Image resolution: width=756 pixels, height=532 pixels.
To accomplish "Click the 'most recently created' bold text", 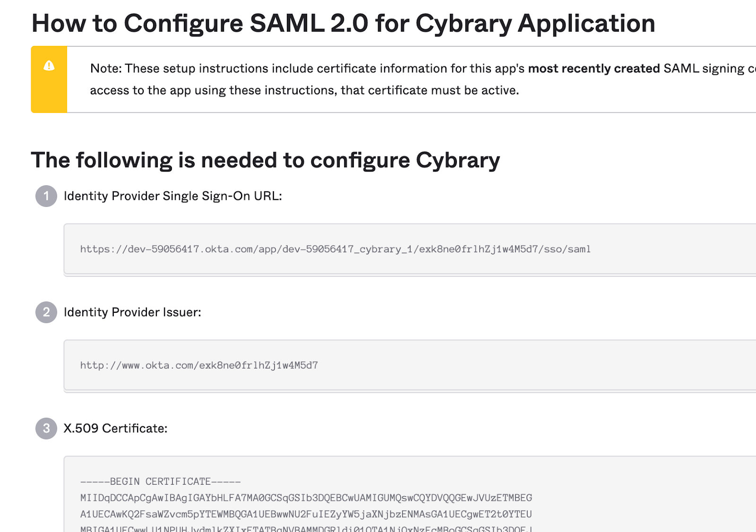I will point(594,69).
